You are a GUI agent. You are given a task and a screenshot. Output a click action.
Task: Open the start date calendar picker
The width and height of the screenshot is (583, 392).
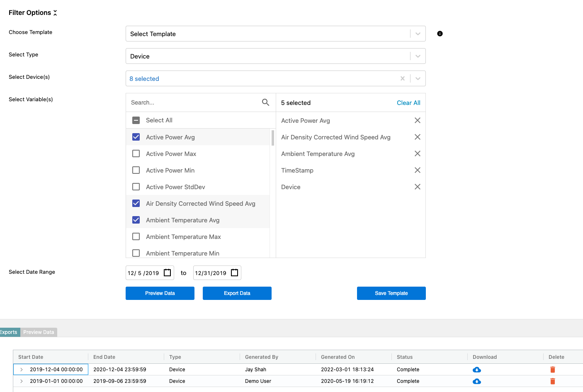click(x=168, y=273)
